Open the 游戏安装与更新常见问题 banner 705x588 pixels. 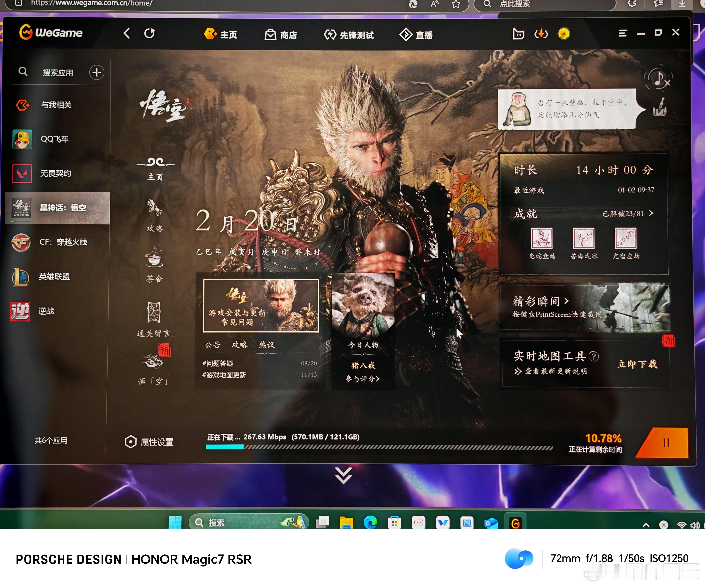click(261, 306)
